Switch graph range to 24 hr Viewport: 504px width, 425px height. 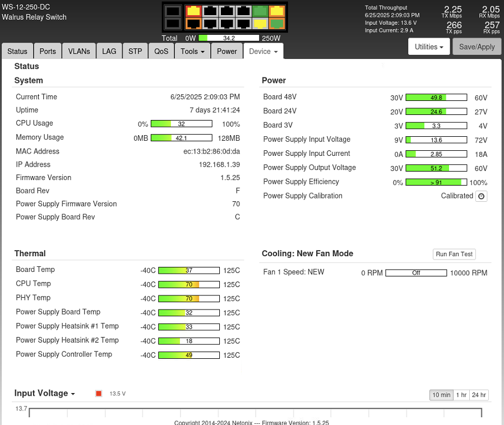click(479, 395)
